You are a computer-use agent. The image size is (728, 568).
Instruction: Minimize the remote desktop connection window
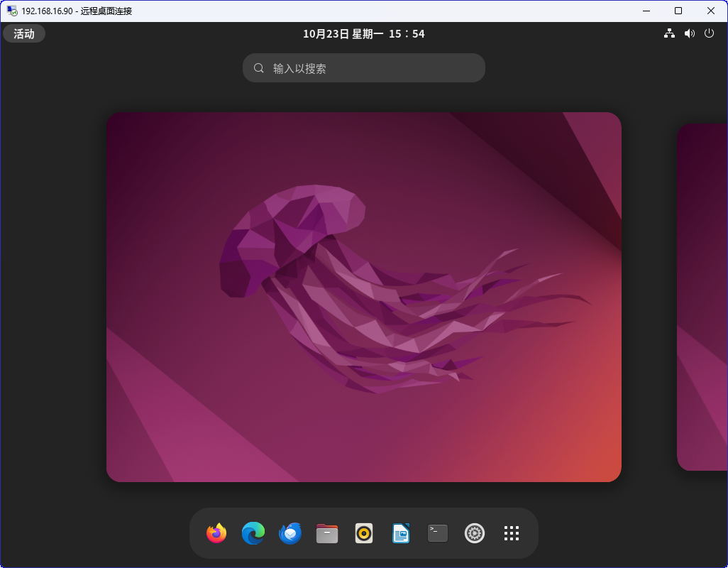646,11
